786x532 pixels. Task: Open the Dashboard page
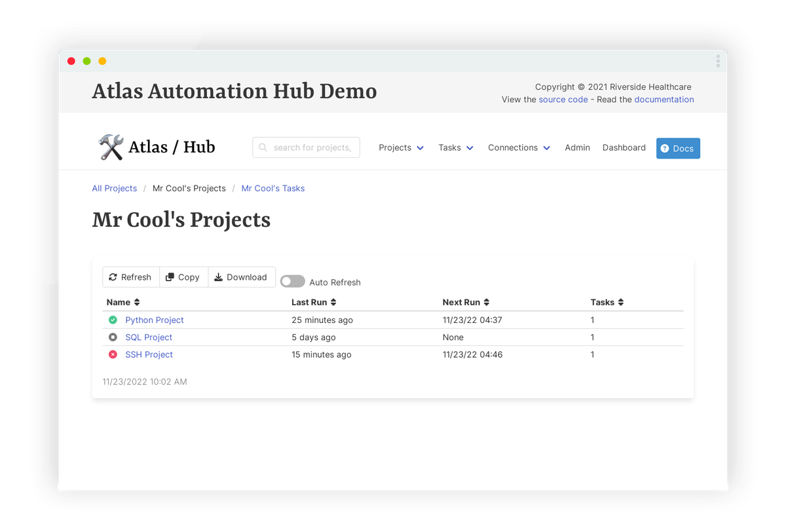point(624,147)
